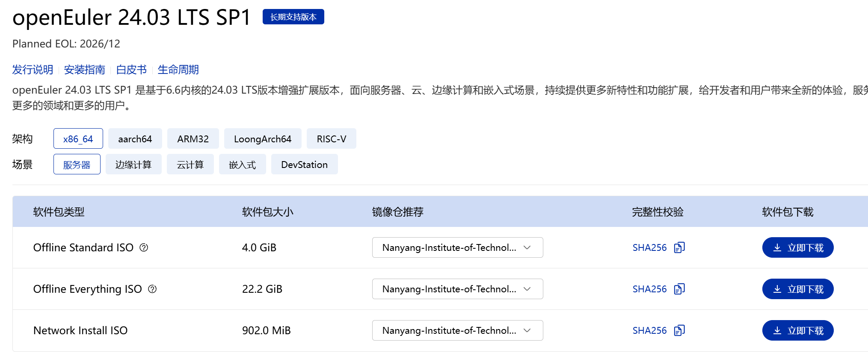Open mirror dropdown for Offline Standard ISO
The image size is (868, 353).
pos(458,247)
